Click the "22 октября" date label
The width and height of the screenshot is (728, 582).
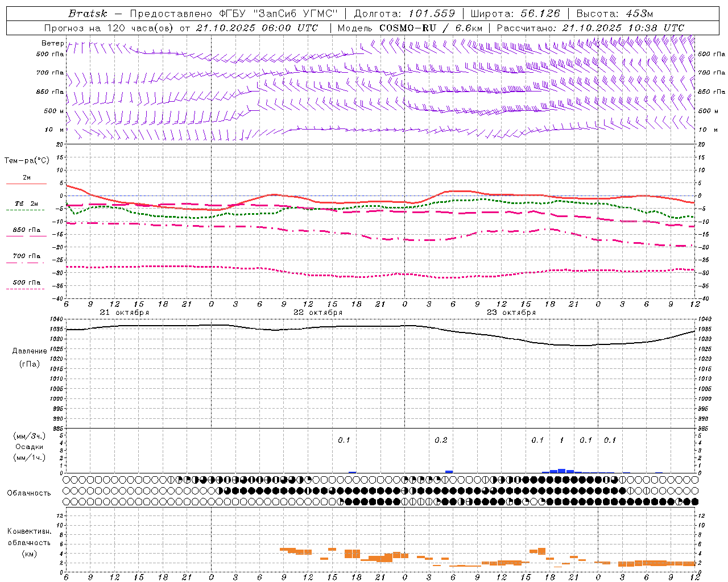[x=318, y=313]
